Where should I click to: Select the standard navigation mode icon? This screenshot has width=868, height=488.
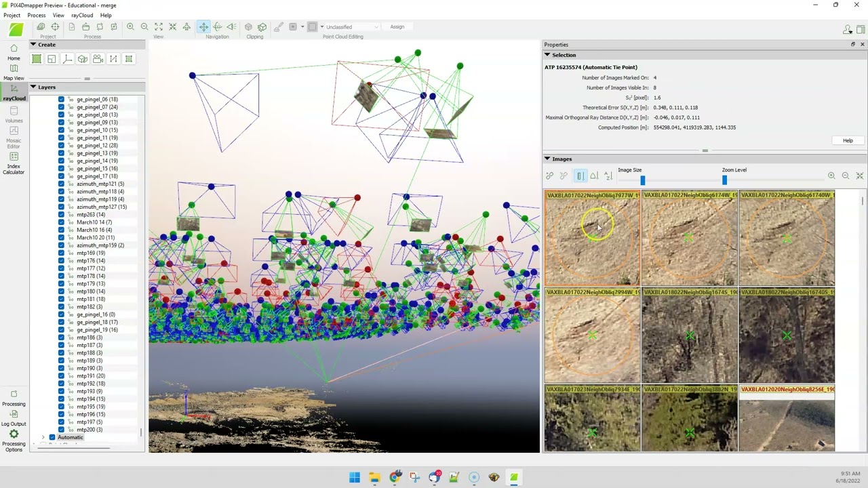click(203, 26)
